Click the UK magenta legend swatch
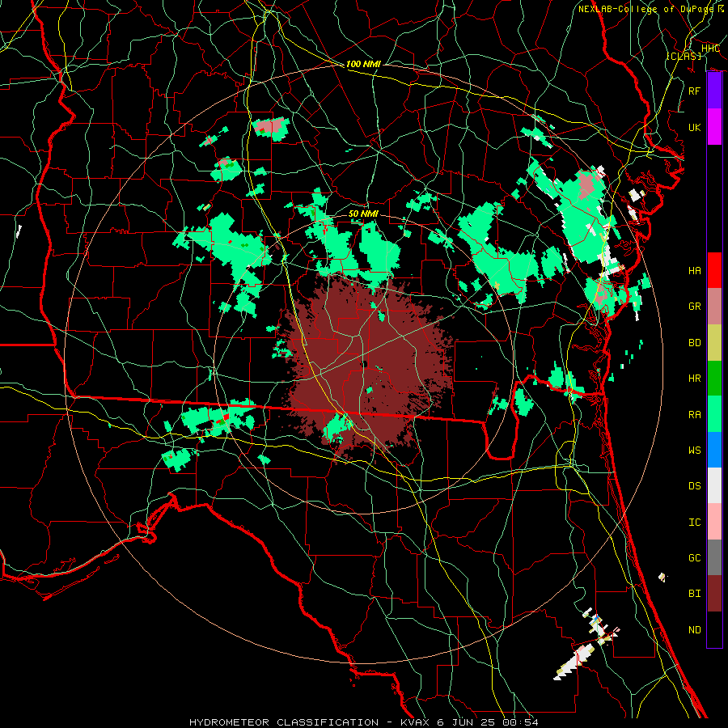Viewport: 728px width, 728px height. coord(714,127)
